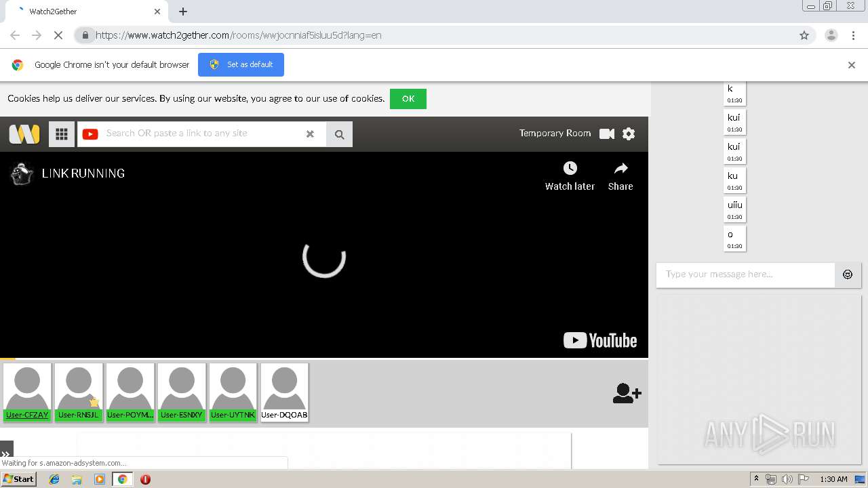
Task: Type in the chat message field
Action: click(x=745, y=274)
